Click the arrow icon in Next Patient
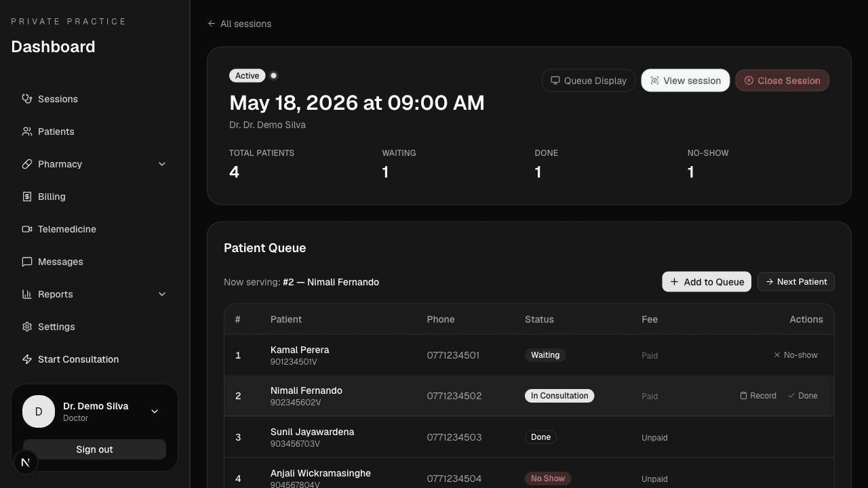Image resolution: width=868 pixels, height=488 pixels. [x=770, y=282]
